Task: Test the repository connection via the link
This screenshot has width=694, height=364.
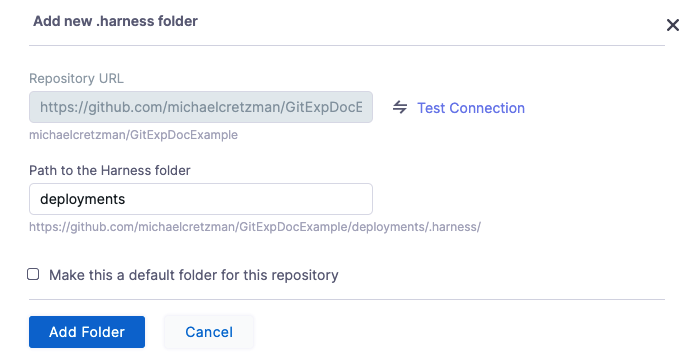Action: [x=471, y=108]
